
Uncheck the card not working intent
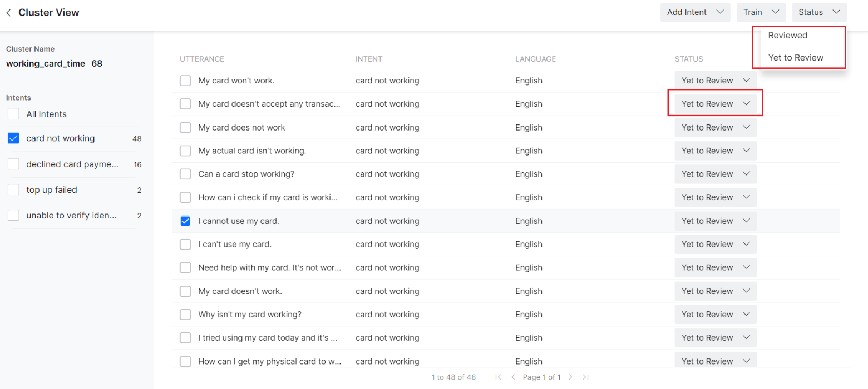[14, 138]
